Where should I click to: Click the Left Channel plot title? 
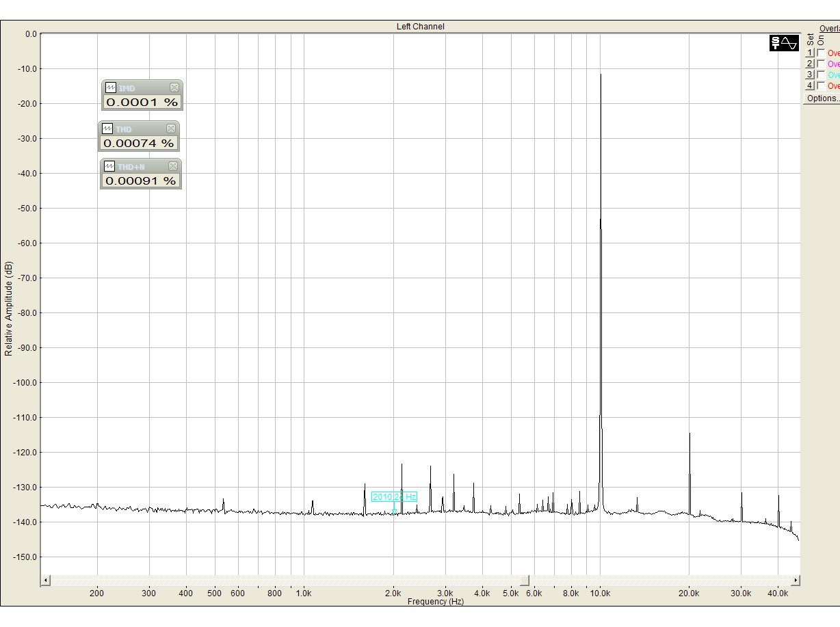coord(420,27)
